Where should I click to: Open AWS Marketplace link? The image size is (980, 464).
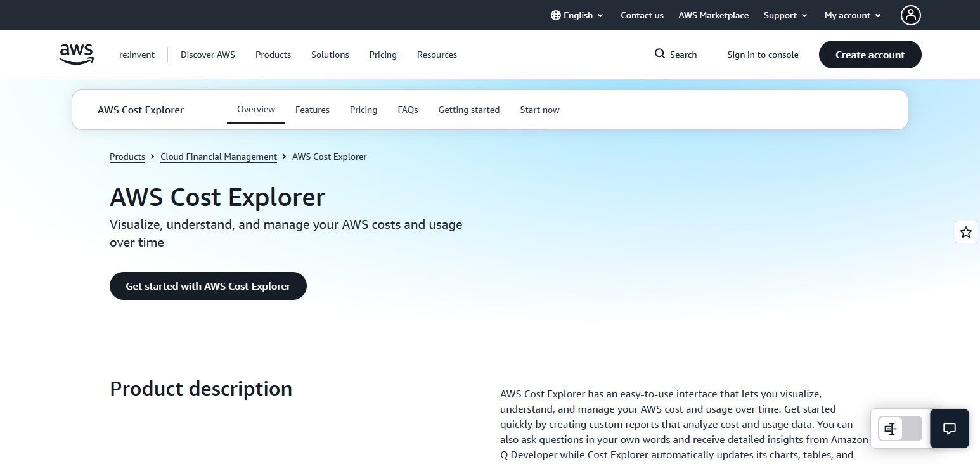pos(714,15)
